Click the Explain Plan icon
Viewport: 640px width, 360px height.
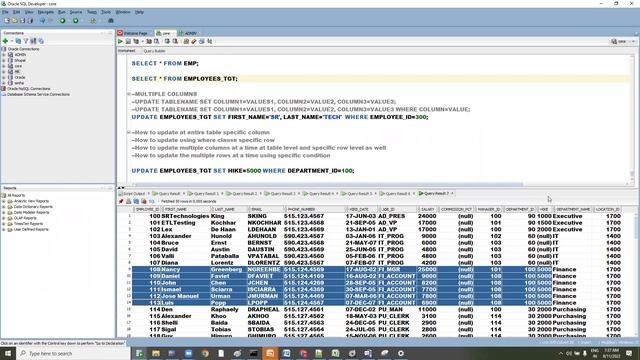[136, 41]
